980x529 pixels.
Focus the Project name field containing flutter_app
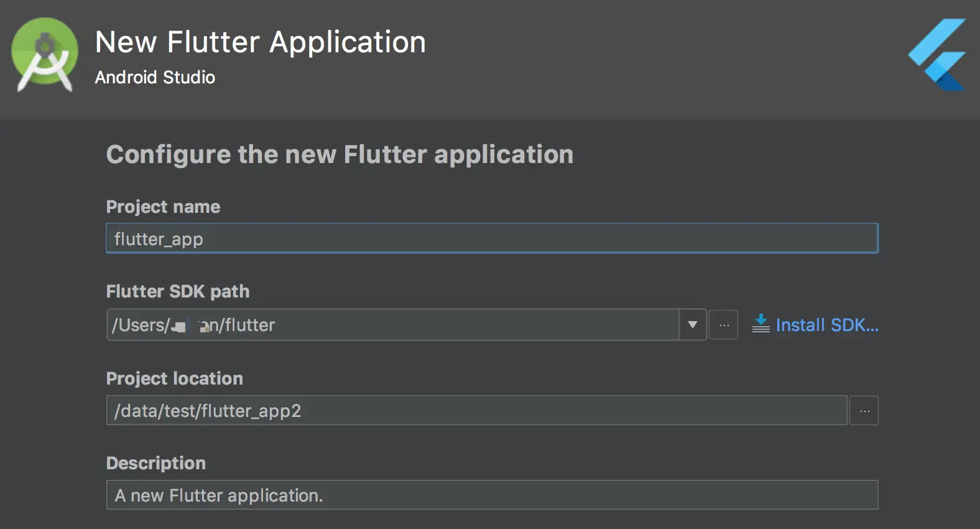coord(491,238)
